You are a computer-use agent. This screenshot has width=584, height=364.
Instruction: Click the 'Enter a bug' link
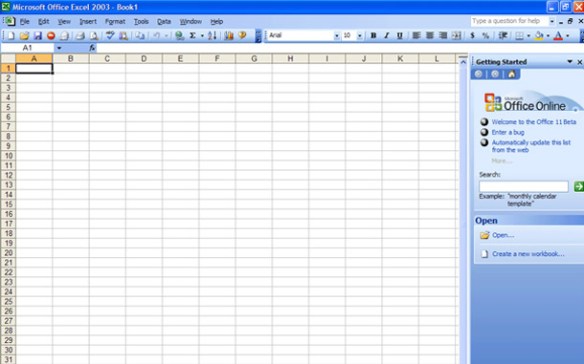pyautogui.click(x=508, y=132)
